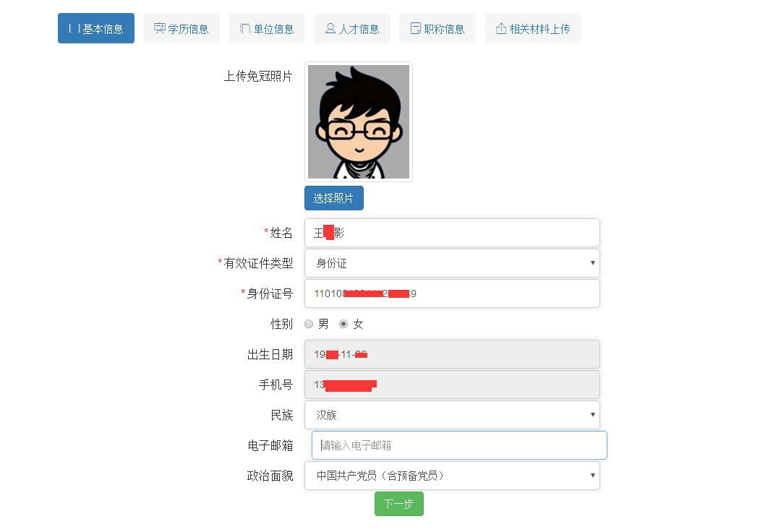
Task: Select the 男 gender radio button
Action: [309, 324]
